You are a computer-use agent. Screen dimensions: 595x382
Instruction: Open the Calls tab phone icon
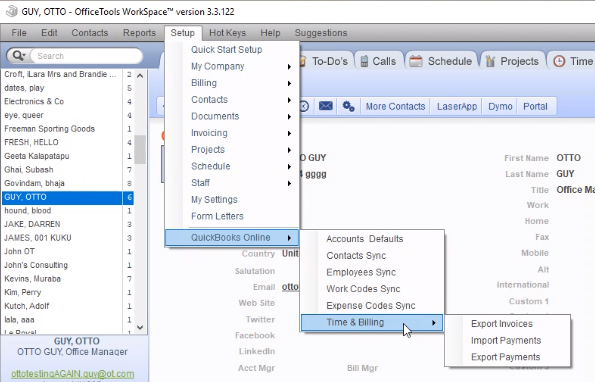click(x=364, y=61)
